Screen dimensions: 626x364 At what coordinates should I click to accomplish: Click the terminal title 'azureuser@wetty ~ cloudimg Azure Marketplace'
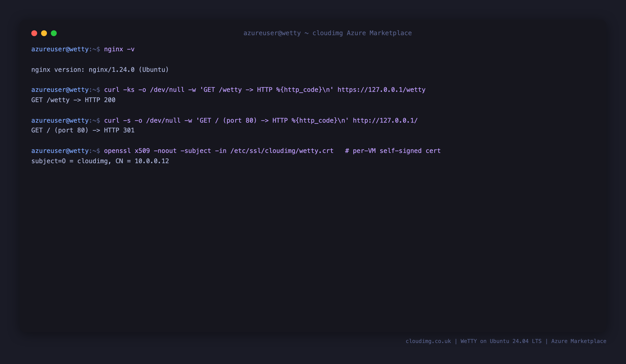coord(327,33)
